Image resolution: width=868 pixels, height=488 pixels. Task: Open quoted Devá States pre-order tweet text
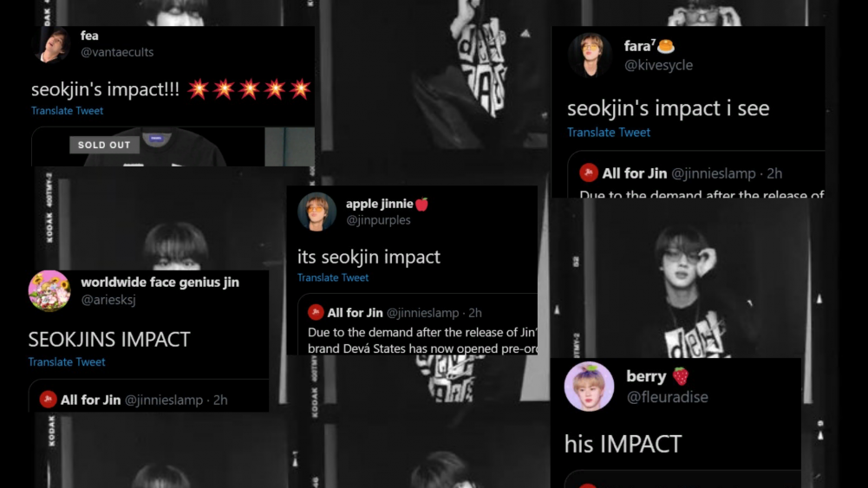click(x=421, y=341)
